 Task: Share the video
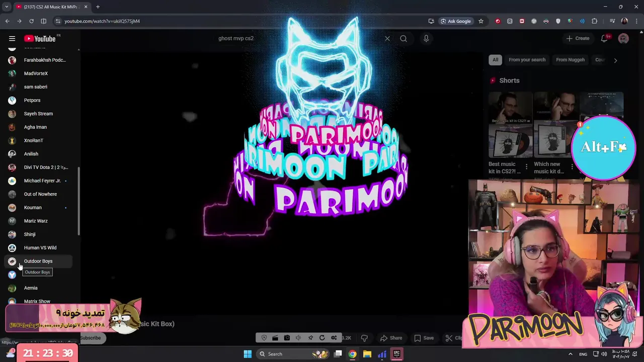pyautogui.click(x=391, y=338)
